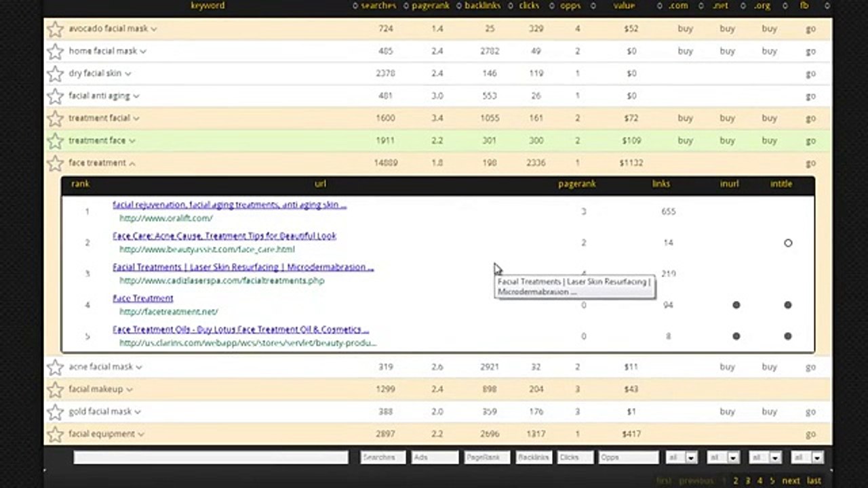This screenshot has width=868, height=488.
Task: Sort by keyword column header
Action: pos(208,5)
